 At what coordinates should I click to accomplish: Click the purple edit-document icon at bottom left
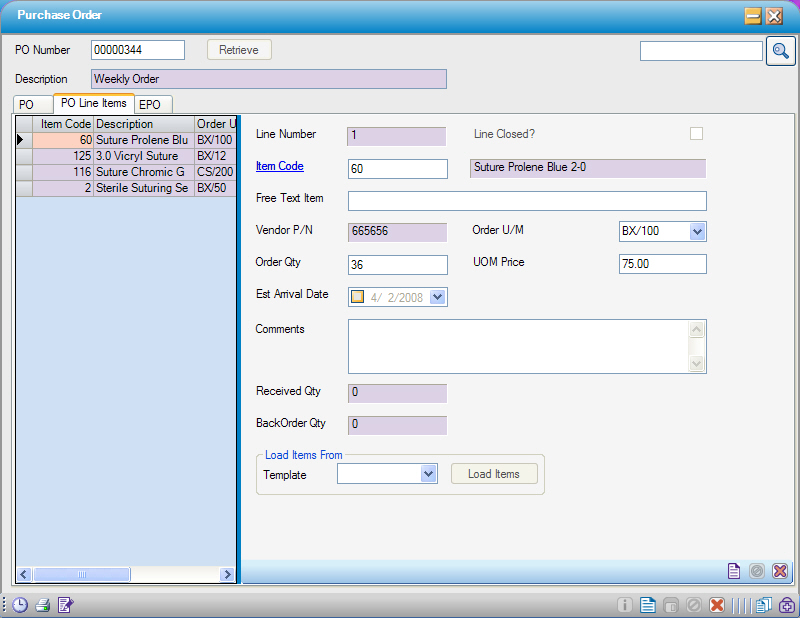tap(63, 605)
